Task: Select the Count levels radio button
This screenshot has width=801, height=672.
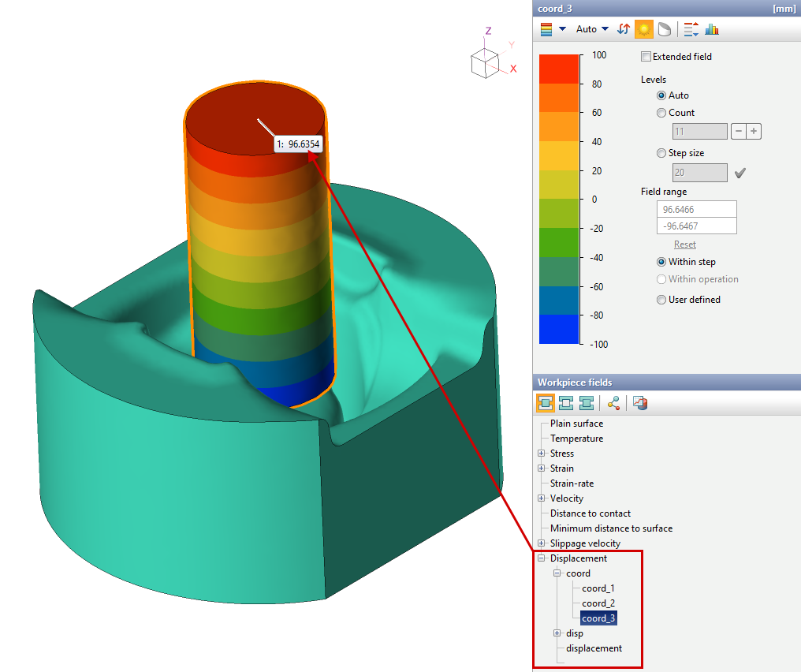Action: point(661,113)
